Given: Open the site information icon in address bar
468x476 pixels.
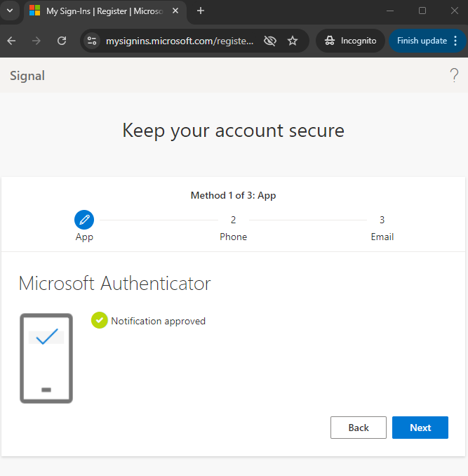Looking at the screenshot, I should [92, 41].
